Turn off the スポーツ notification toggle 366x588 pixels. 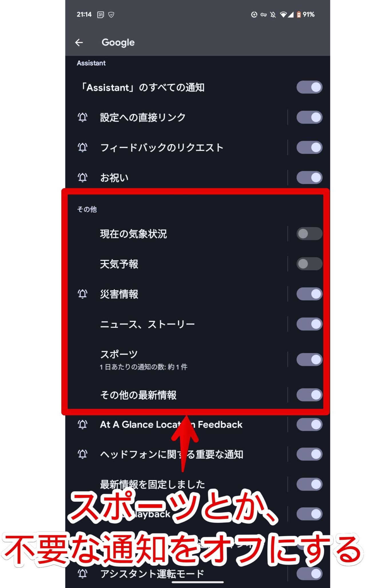309,360
